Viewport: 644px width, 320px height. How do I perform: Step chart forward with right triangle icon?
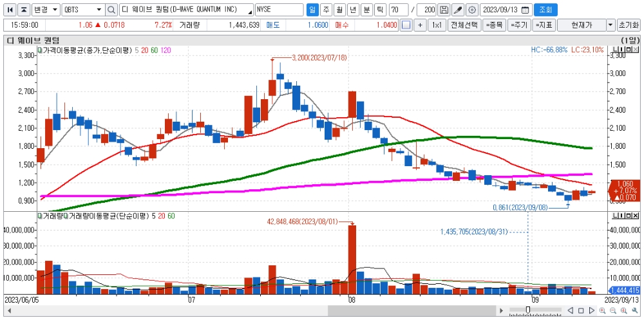pyautogui.click(x=591, y=310)
